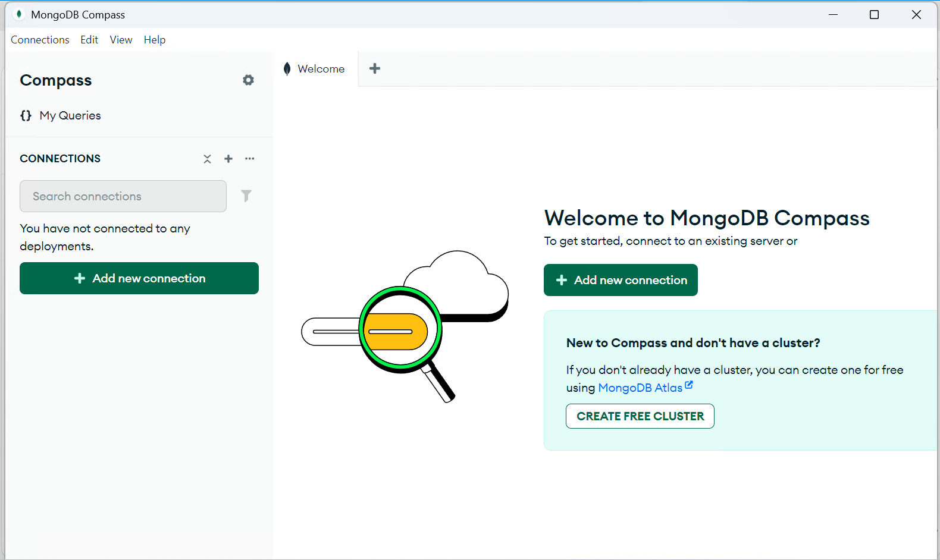The image size is (940, 560).
Task: Click the CREATE FREE CLUSTER button
Action: click(640, 416)
